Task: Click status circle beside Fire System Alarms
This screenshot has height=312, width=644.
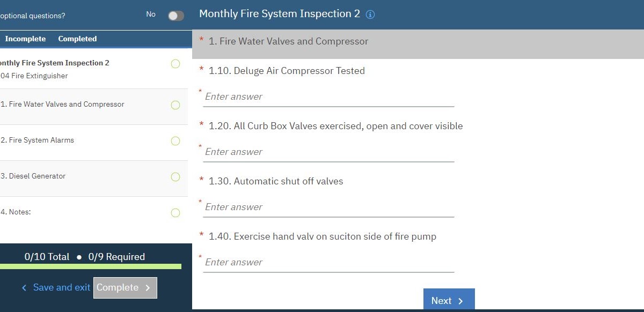Action: [x=175, y=141]
